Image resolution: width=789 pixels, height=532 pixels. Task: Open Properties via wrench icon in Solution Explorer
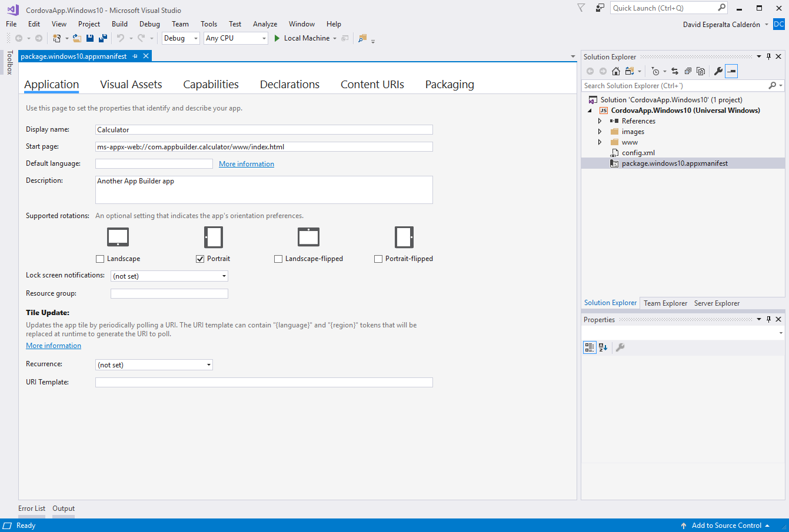pos(718,71)
